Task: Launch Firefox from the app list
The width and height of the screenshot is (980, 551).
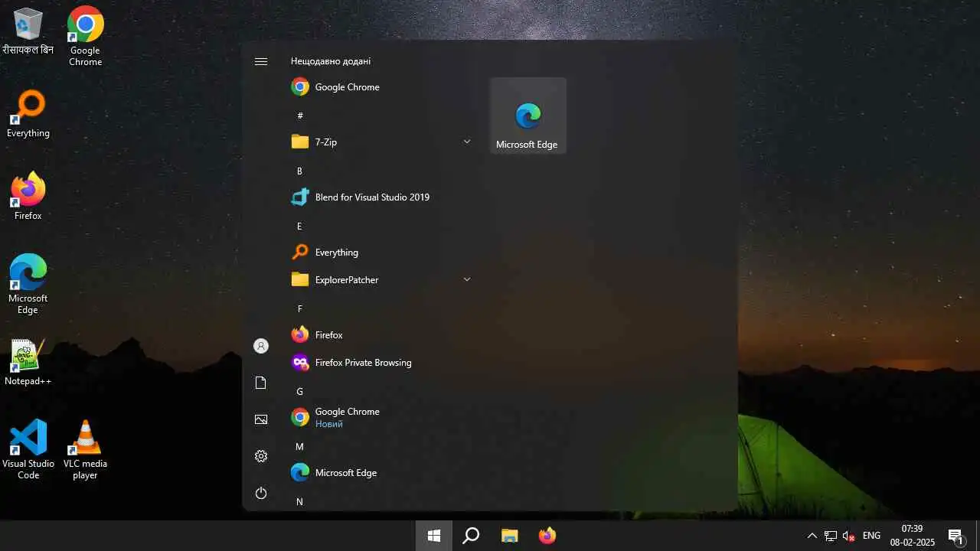Action: point(381,335)
